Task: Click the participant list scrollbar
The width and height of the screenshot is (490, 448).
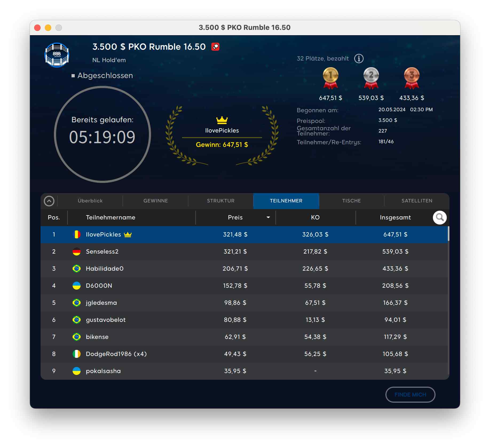Action: 448,234
